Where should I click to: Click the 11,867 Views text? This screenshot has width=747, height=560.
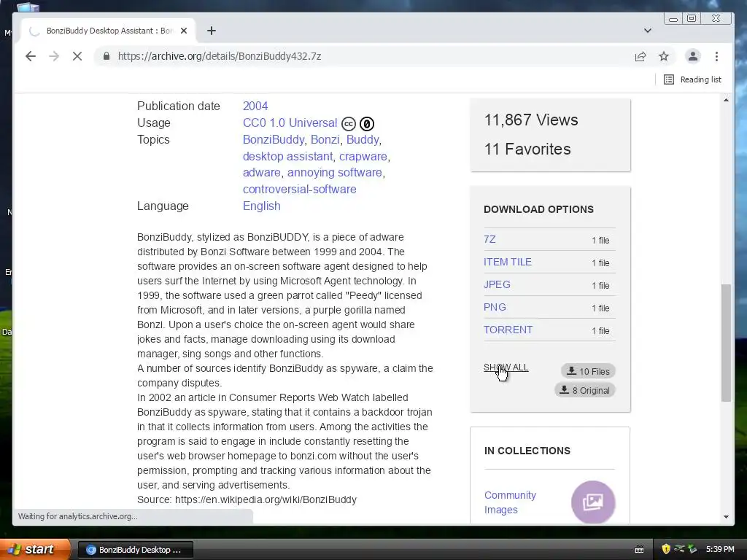(531, 120)
